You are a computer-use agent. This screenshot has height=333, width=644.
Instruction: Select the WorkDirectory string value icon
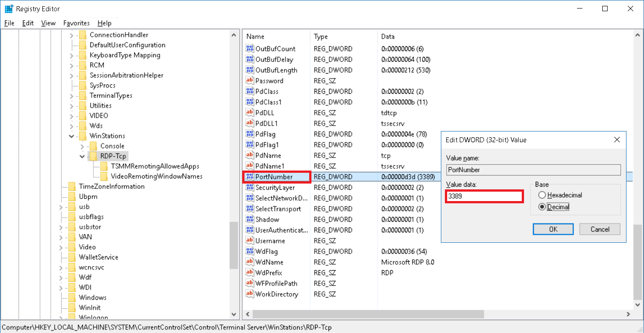point(250,294)
